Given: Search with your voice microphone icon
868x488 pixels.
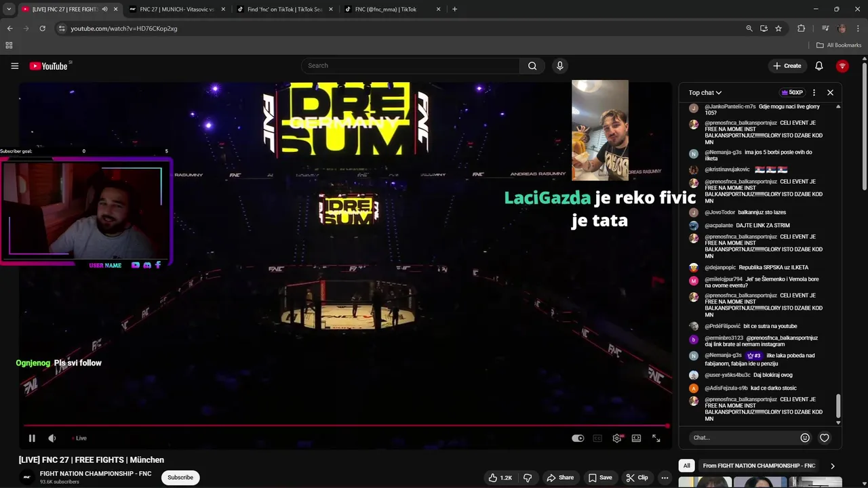Looking at the screenshot, I should tap(559, 66).
